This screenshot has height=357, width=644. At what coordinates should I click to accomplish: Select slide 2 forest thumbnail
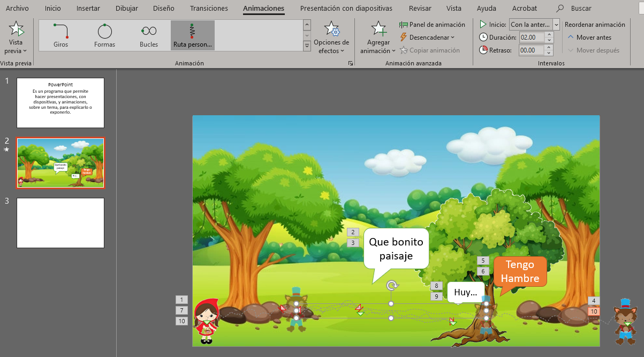pyautogui.click(x=60, y=163)
